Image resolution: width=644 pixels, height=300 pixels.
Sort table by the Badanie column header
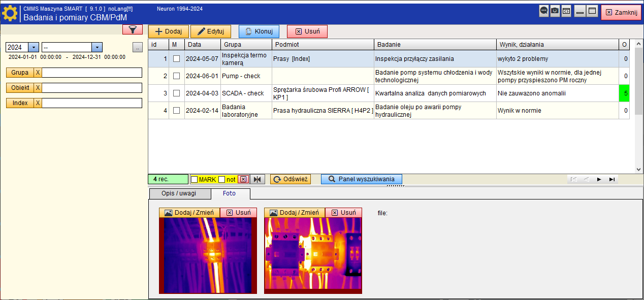[435, 45]
